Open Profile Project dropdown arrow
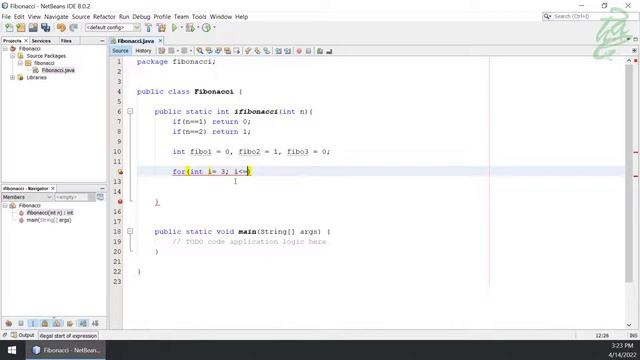The image size is (640, 360). click(x=214, y=28)
